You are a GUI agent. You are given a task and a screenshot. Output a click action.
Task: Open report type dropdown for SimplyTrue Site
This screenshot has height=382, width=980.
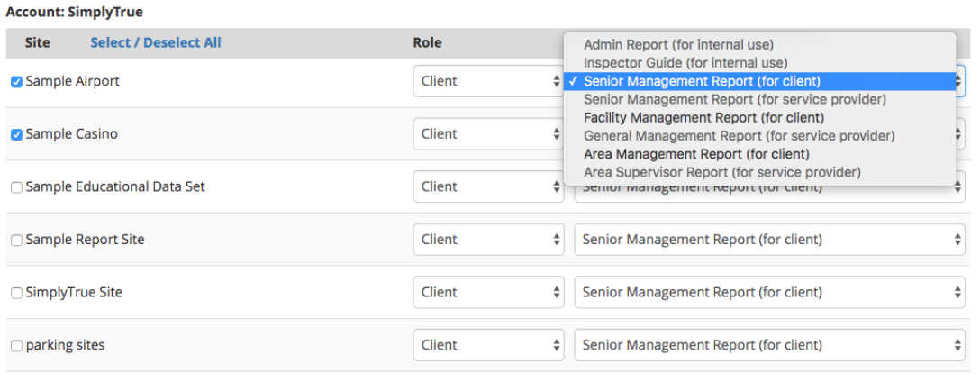[770, 292]
